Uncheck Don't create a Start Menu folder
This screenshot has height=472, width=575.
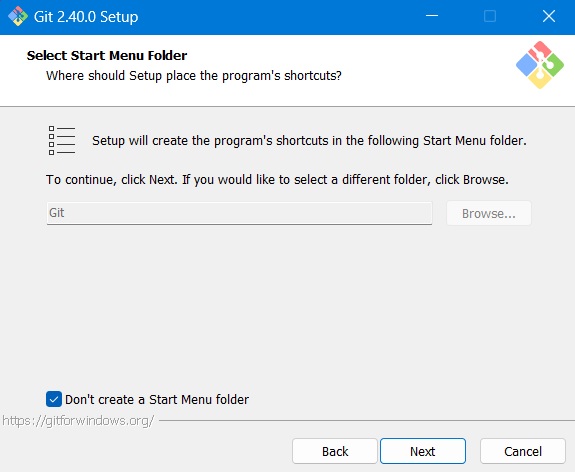click(x=54, y=399)
